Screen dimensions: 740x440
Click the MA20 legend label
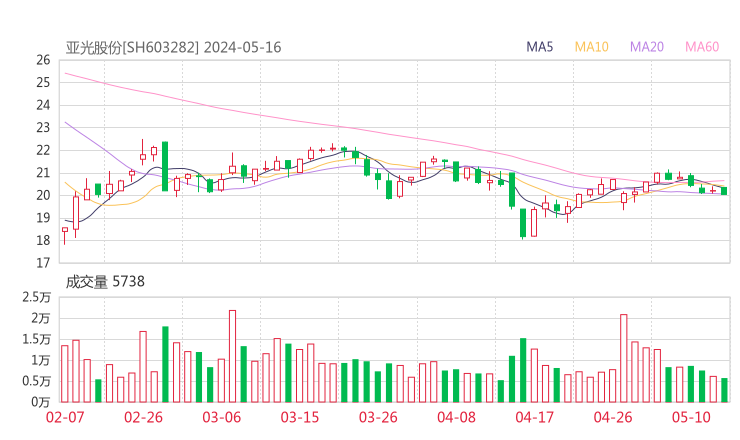[x=647, y=47]
